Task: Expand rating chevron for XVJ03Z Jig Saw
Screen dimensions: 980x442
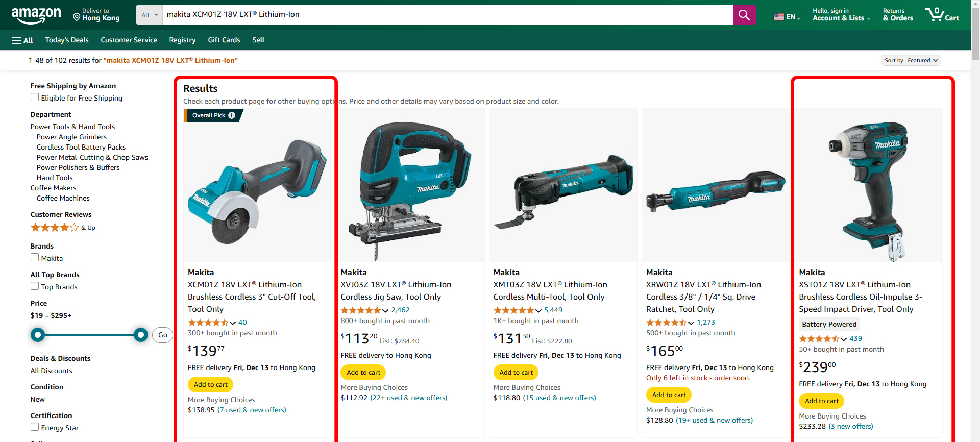Action: 385,311
